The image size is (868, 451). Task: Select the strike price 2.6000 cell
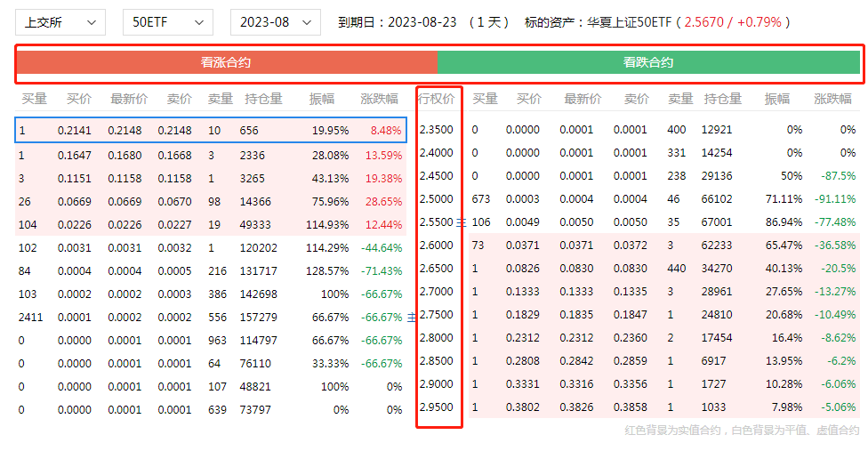pos(436,246)
